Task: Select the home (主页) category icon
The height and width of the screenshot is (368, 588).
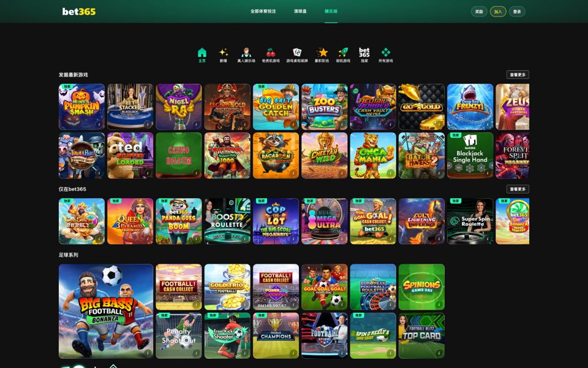Action: tap(202, 55)
